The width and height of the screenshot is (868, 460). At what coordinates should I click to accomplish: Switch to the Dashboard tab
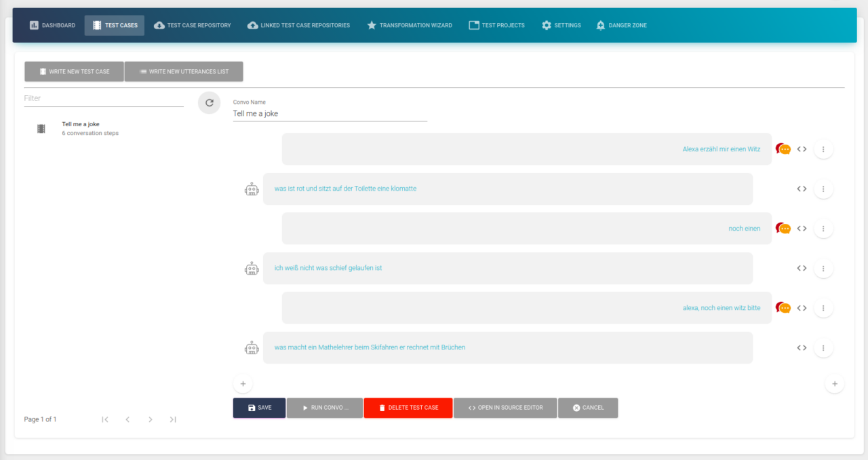[52, 25]
